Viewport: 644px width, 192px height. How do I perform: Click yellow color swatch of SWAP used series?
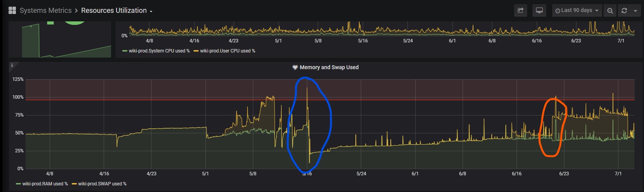[74, 184]
